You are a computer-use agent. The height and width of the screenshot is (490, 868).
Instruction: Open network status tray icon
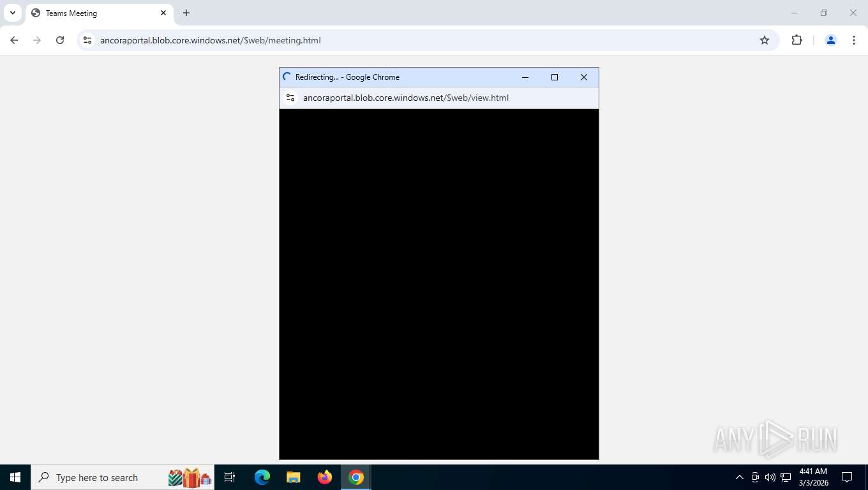786,477
